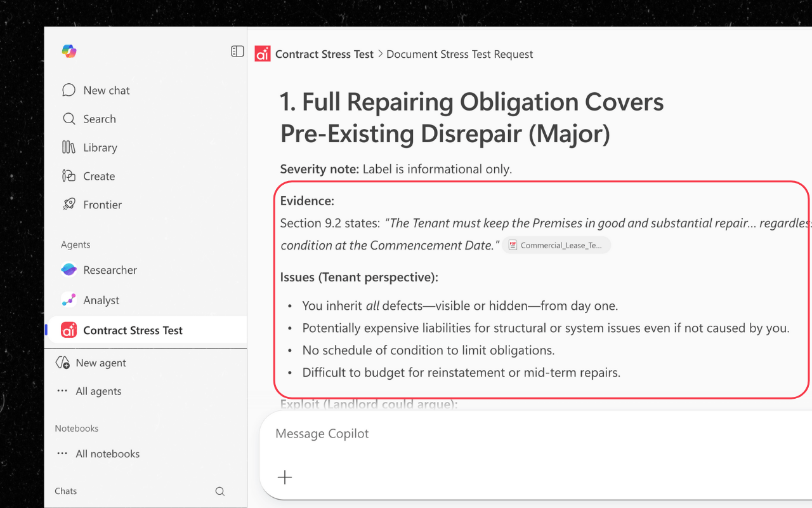Open Commercial_Lease PDF citation chip
The width and height of the screenshot is (812, 508).
coord(556,245)
